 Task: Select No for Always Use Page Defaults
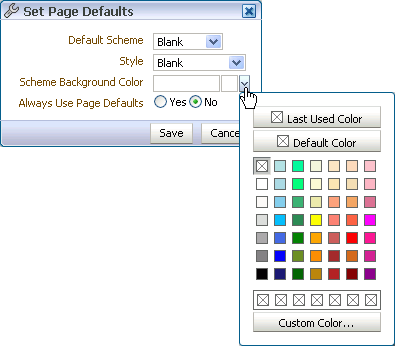[x=195, y=102]
